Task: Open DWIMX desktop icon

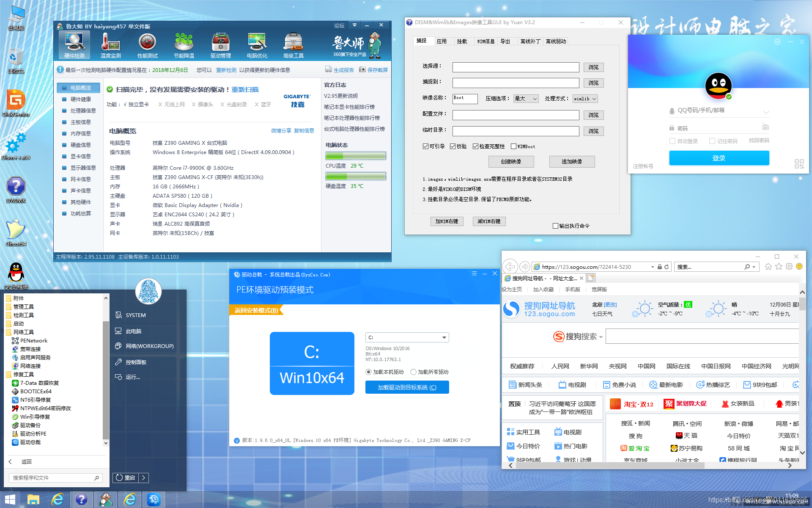Action: click(16, 189)
